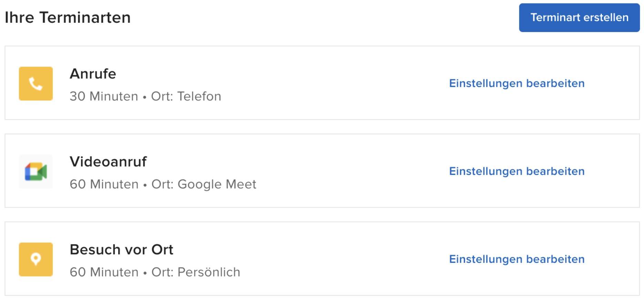Select the Besuch vor Ort title
Viewport: 644px width, 300px height.
pyautogui.click(x=121, y=250)
